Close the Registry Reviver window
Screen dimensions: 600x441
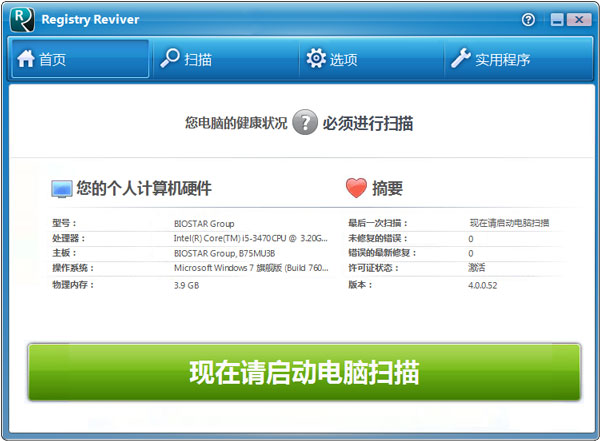(578, 20)
